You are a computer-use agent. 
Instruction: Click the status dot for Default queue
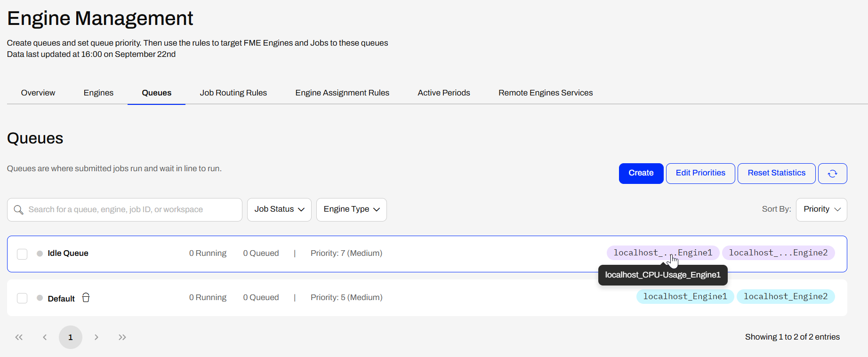click(40, 298)
